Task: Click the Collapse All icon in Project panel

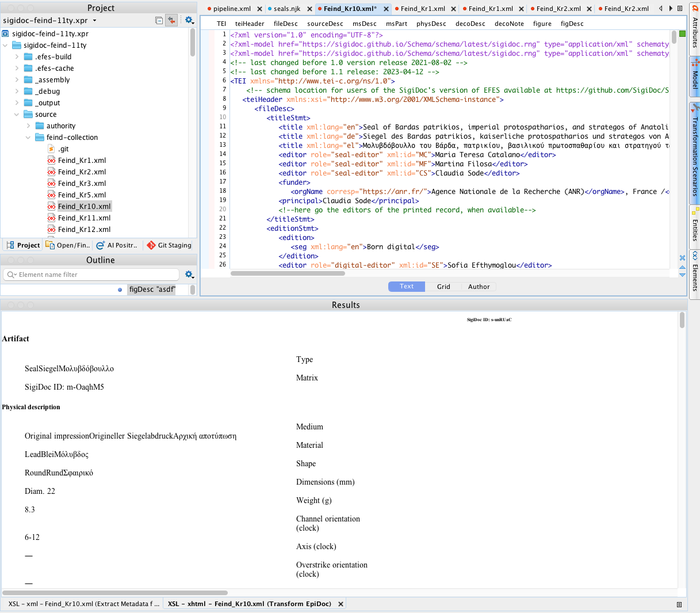Action: click(159, 20)
